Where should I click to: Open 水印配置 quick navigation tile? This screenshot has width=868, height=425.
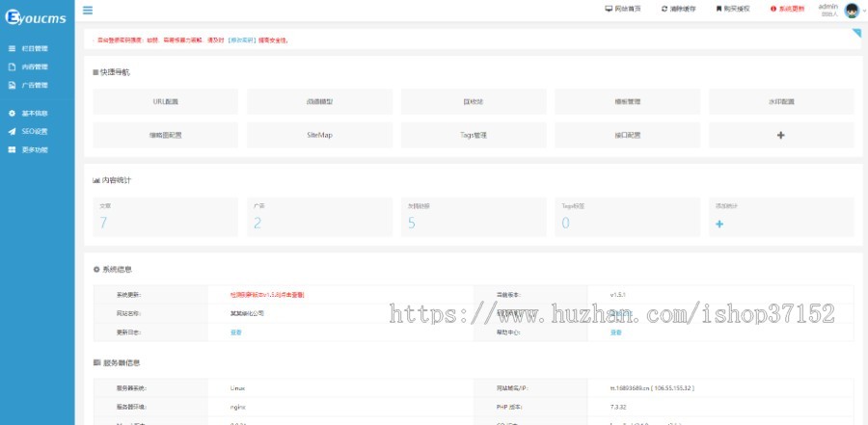tap(781, 102)
